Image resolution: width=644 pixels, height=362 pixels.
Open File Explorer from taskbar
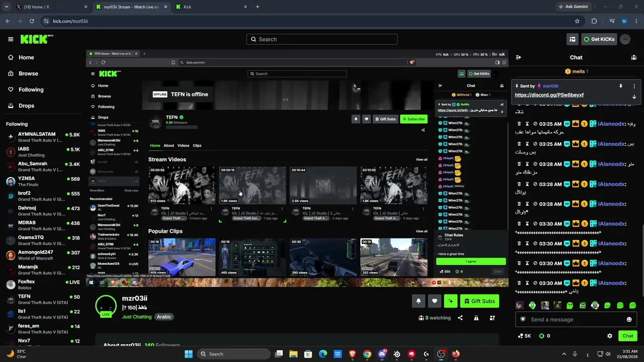click(293, 354)
